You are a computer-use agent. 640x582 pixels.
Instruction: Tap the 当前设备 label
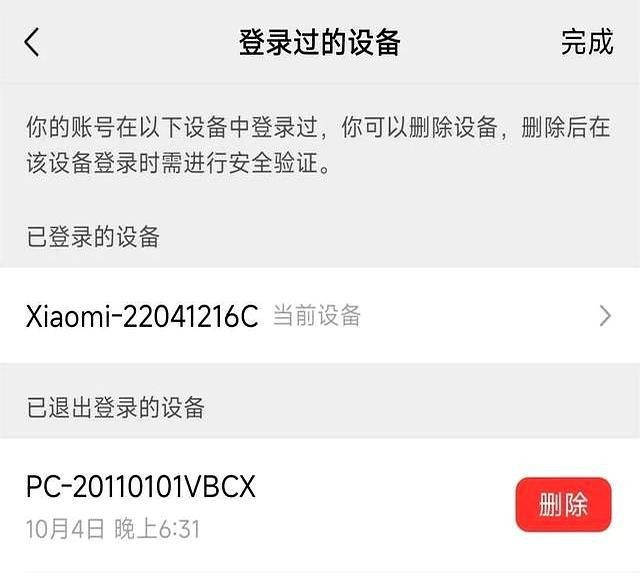(316, 315)
